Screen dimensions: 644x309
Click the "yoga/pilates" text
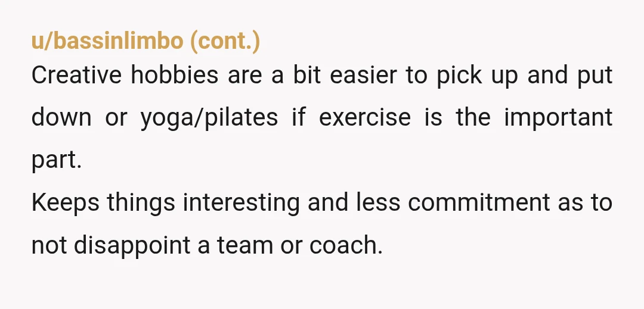pyautogui.click(x=209, y=119)
